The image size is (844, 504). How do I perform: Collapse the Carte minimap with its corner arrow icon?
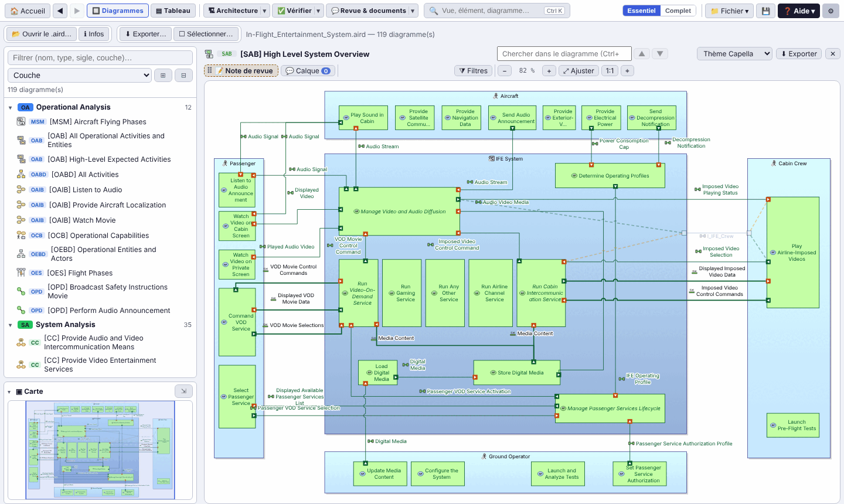pos(183,391)
